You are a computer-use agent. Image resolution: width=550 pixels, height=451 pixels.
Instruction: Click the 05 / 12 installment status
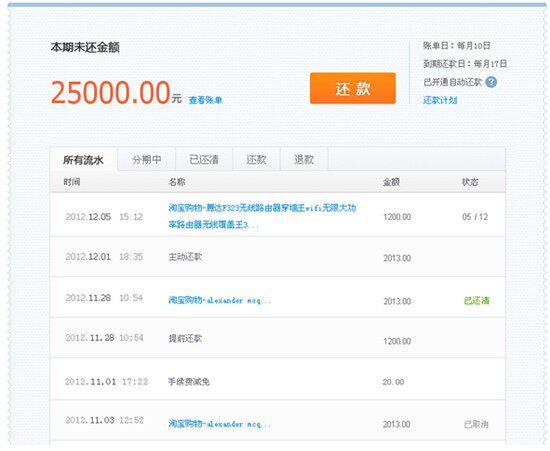coord(475,217)
